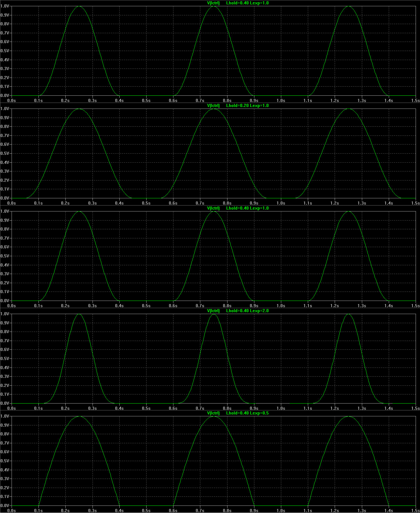420x513 pixels.
Task: Click the 0.5s time label under the topmost pane
Action: [x=146, y=100]
